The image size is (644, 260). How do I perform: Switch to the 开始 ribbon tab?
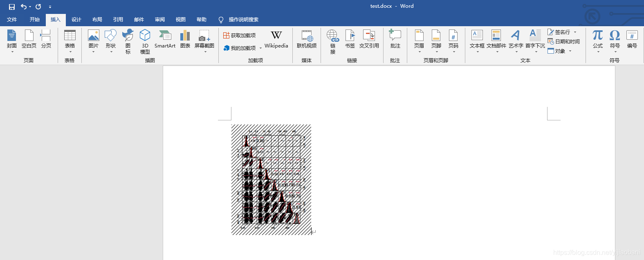coord(35,20)
